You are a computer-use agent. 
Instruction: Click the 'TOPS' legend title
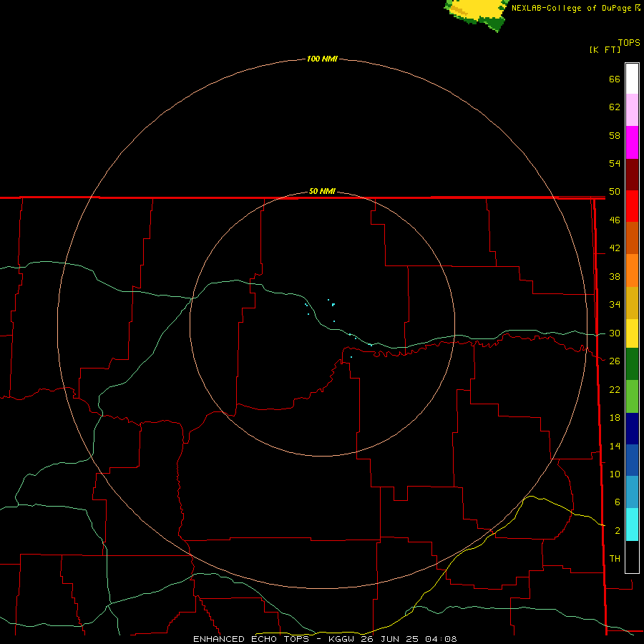click(629, 42)
